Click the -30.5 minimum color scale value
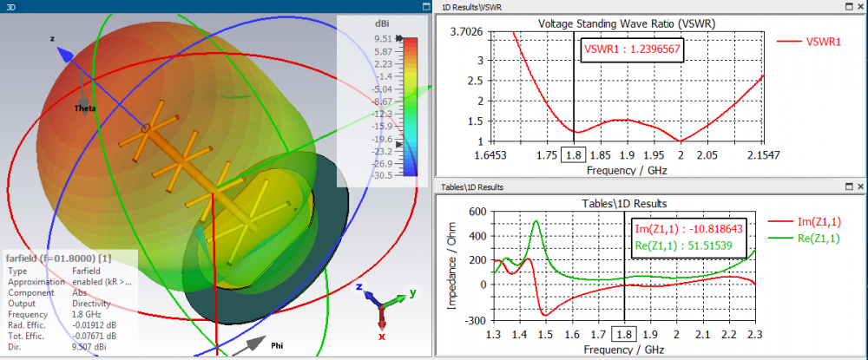This screenshot has height=360, width=868. click(380, 176)
